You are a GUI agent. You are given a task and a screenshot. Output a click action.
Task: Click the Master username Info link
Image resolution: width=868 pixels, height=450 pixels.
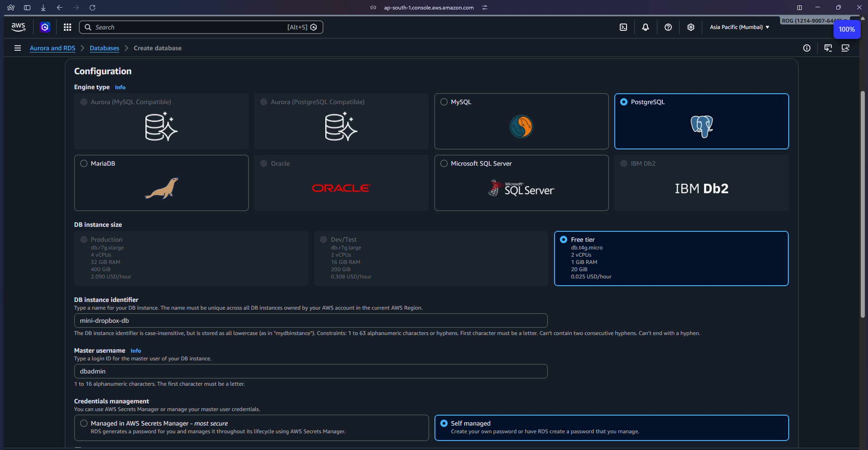(136, 351)
